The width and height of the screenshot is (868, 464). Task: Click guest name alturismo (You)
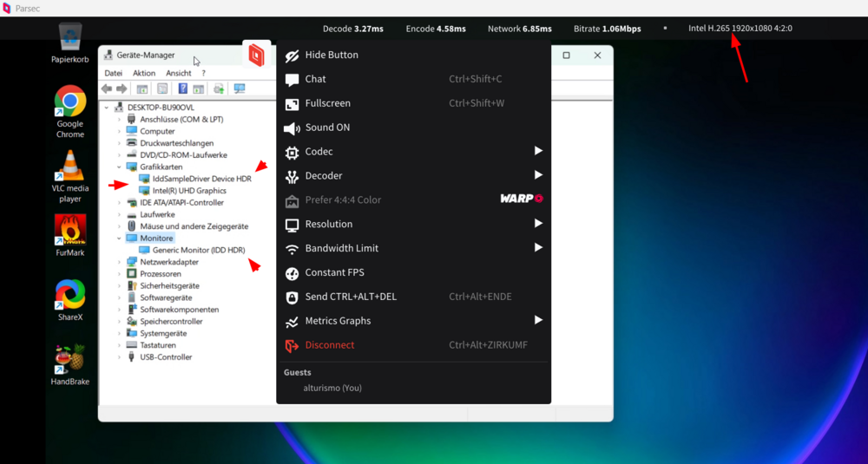(332, 389)
